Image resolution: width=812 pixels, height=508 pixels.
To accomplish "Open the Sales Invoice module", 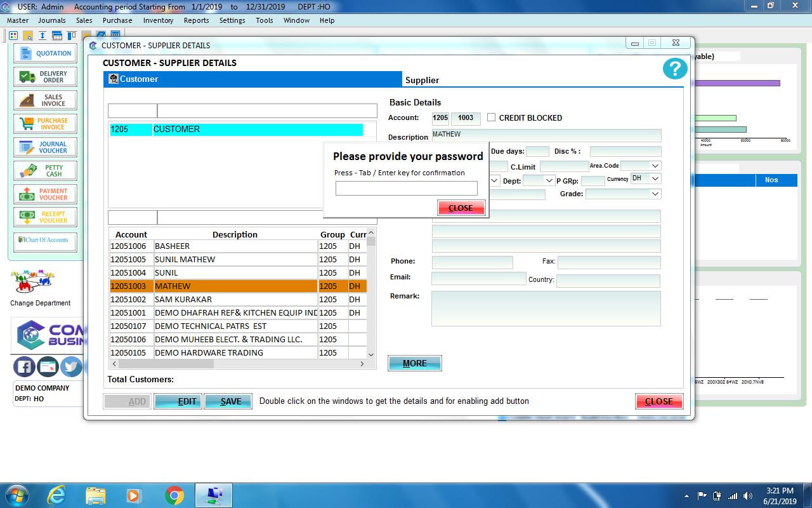I will [44, 100].
